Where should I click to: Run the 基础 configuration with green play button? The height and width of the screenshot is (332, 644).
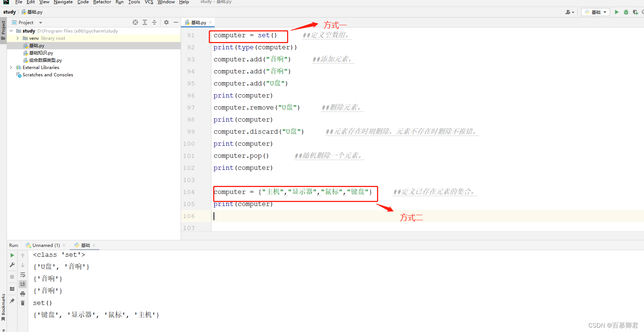click(617, 12)
